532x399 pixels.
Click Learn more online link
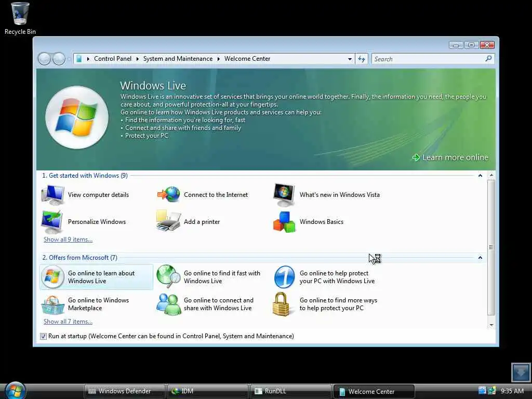[x=455, y=157]
